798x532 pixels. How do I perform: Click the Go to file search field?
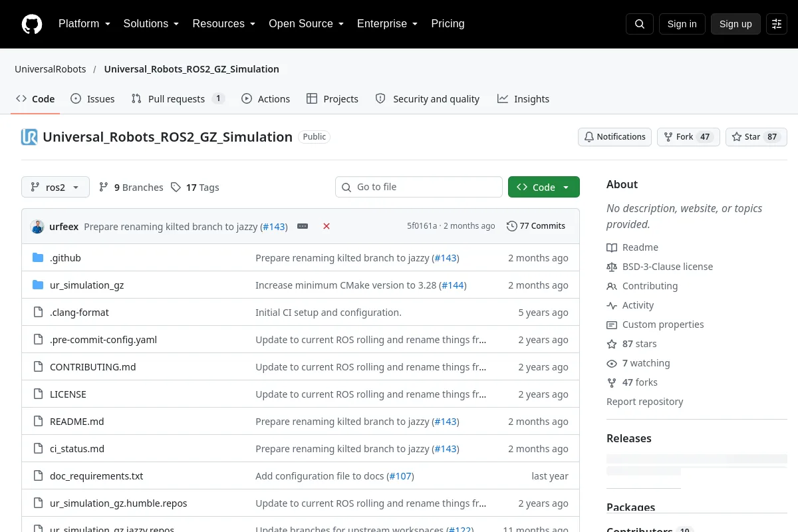click(419, 188)
